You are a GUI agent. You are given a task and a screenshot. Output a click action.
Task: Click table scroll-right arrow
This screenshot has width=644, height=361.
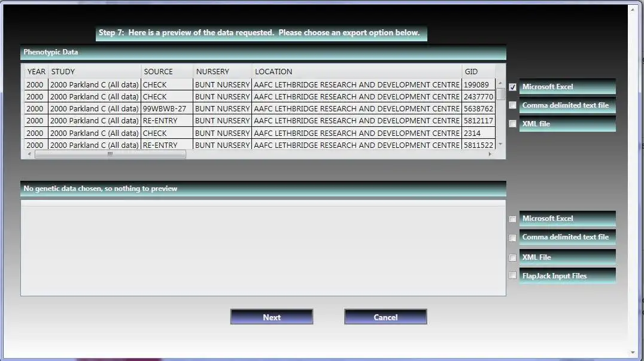point(490,154)
